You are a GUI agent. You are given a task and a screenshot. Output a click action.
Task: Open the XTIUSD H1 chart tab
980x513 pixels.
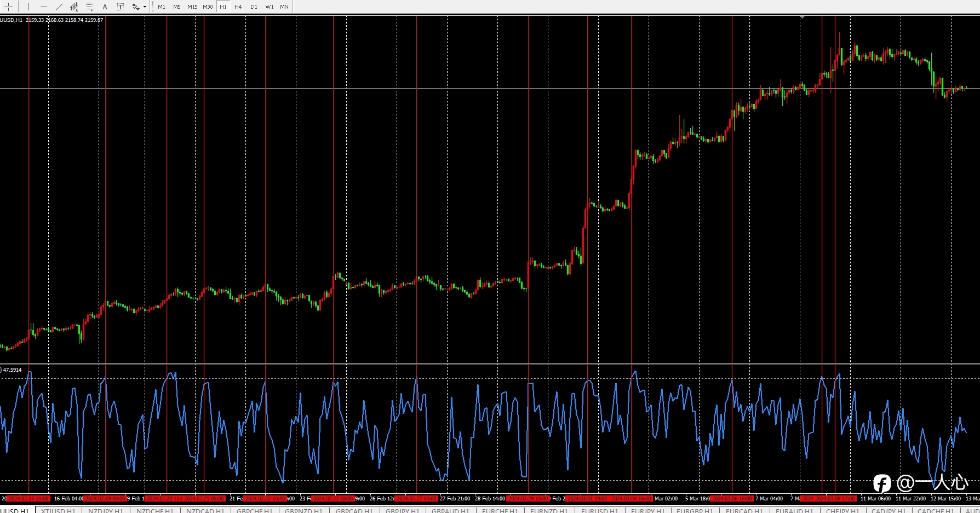(x=58, y=510)
